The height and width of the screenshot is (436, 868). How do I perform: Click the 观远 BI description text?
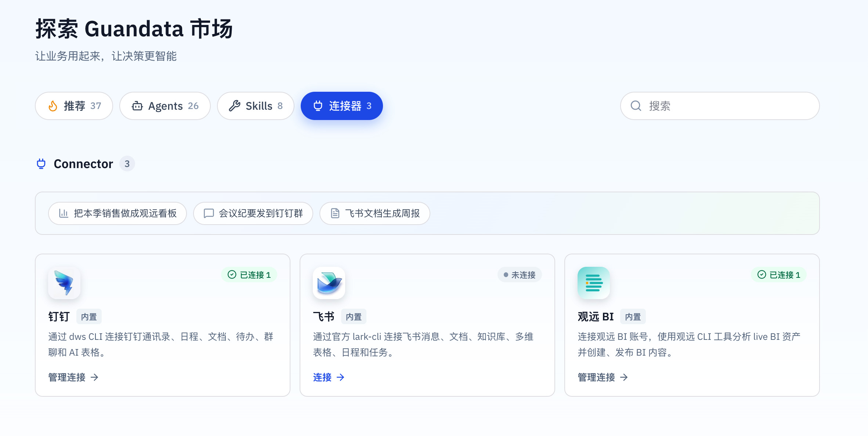click(689, 344)
